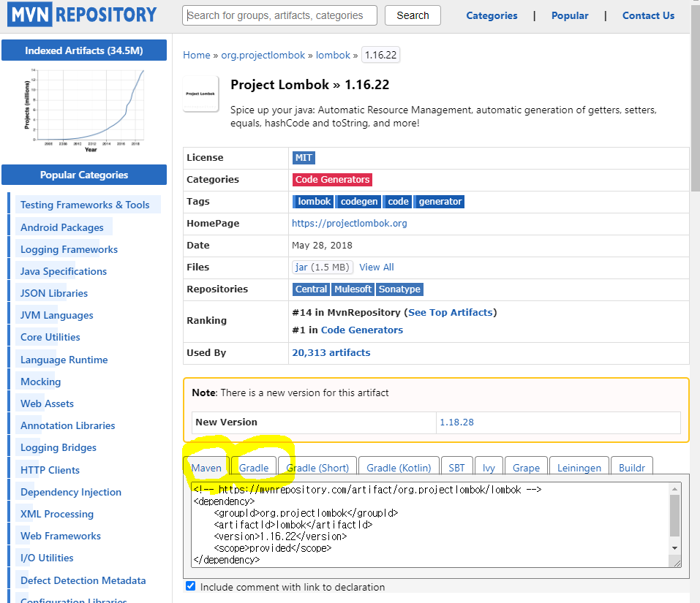
Task: Open the Mulesoft repository badge
Action: click(353, 289)
